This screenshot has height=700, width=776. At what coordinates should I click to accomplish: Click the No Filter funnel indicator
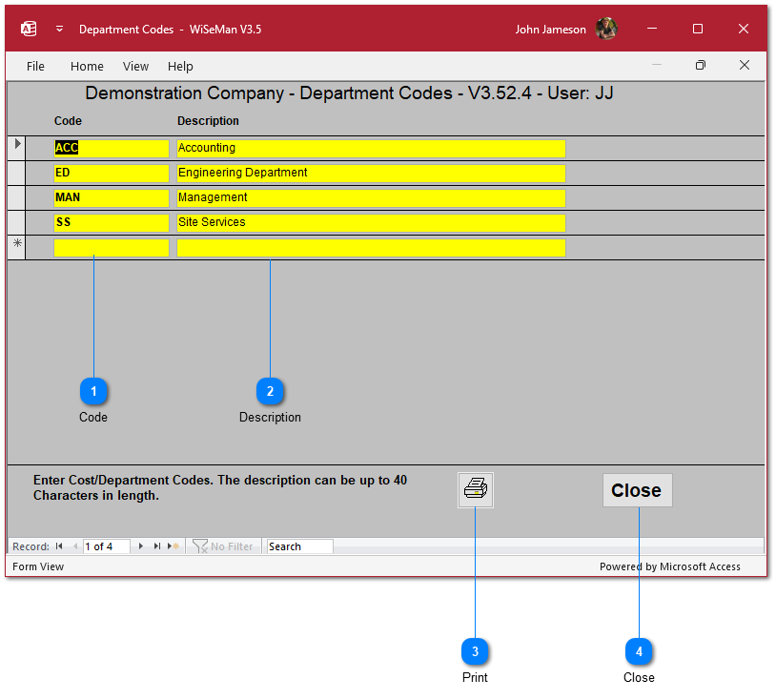[223, 546]
